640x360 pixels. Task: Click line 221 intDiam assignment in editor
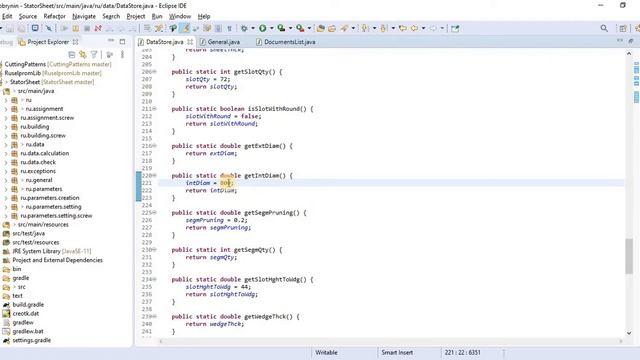pyautogui.click(x=209, y=183)
